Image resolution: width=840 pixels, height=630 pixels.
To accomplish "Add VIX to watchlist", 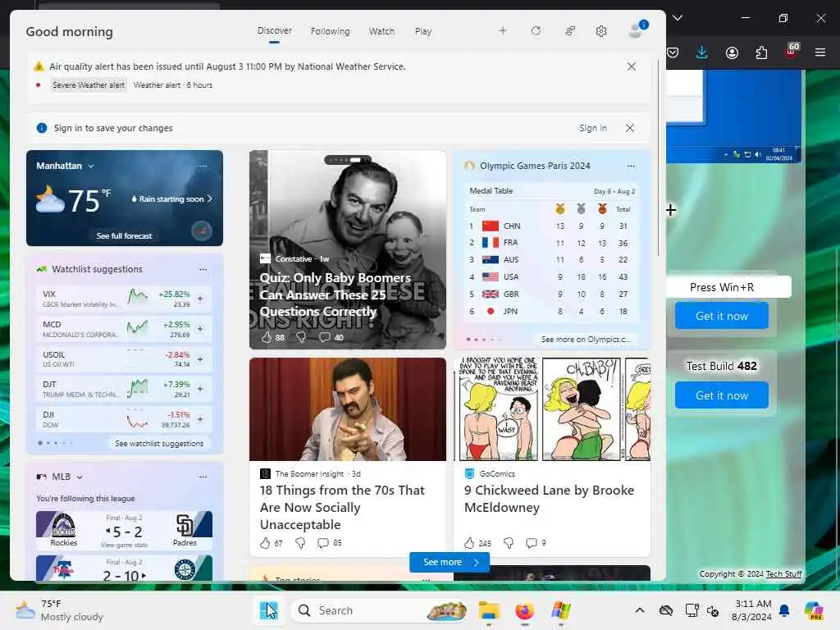I will [200, 299].
